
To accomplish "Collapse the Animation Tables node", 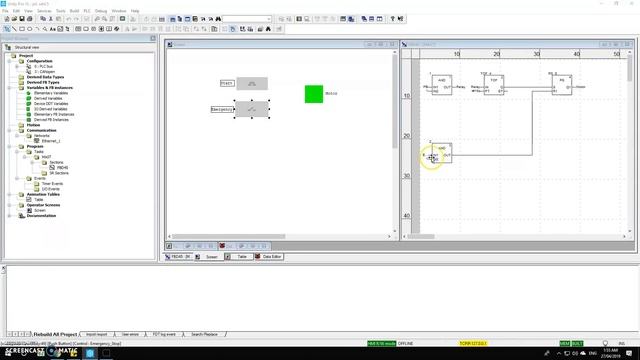I will (x=9, y=194).
